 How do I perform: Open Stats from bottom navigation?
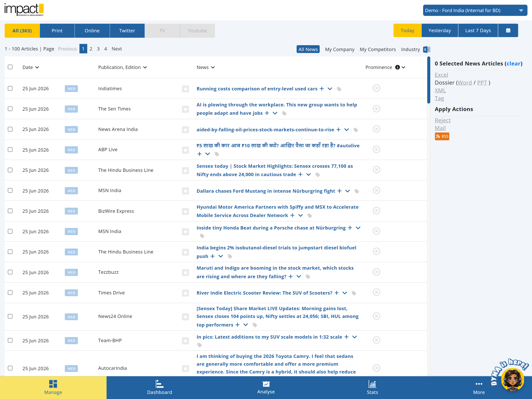pyautogui.click(x=372, y=388)
